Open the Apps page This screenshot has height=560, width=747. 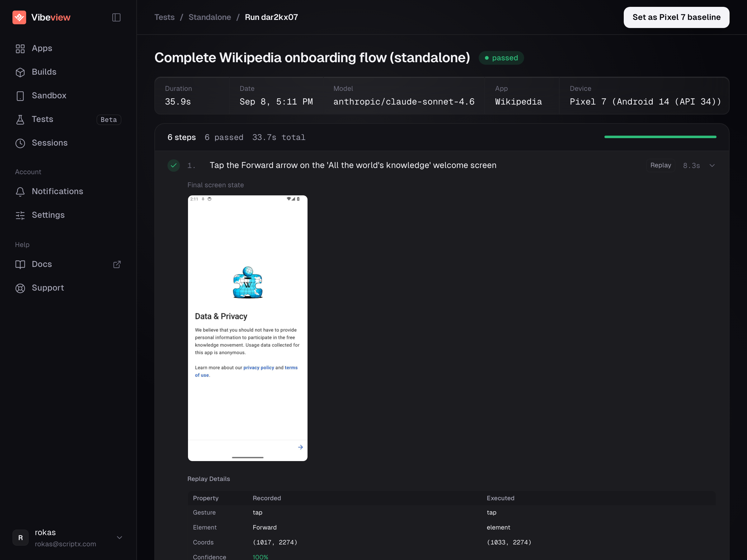click(x=42, y=48)
